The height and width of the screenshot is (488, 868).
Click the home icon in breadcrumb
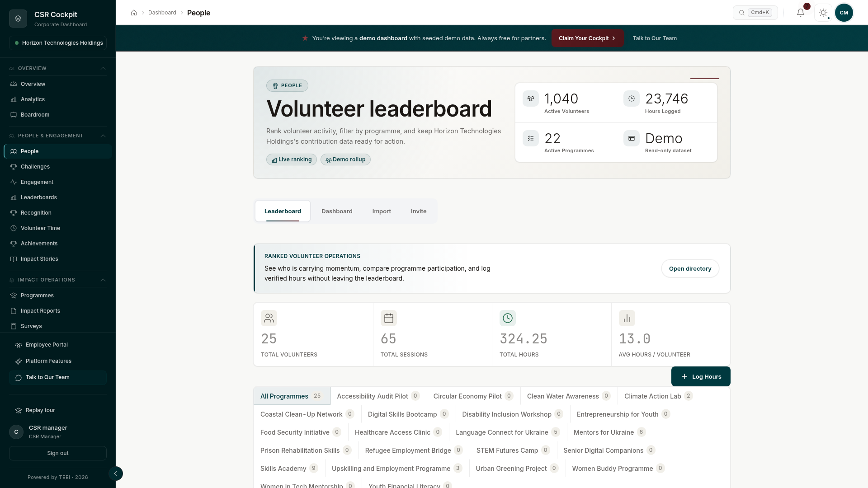134,13
